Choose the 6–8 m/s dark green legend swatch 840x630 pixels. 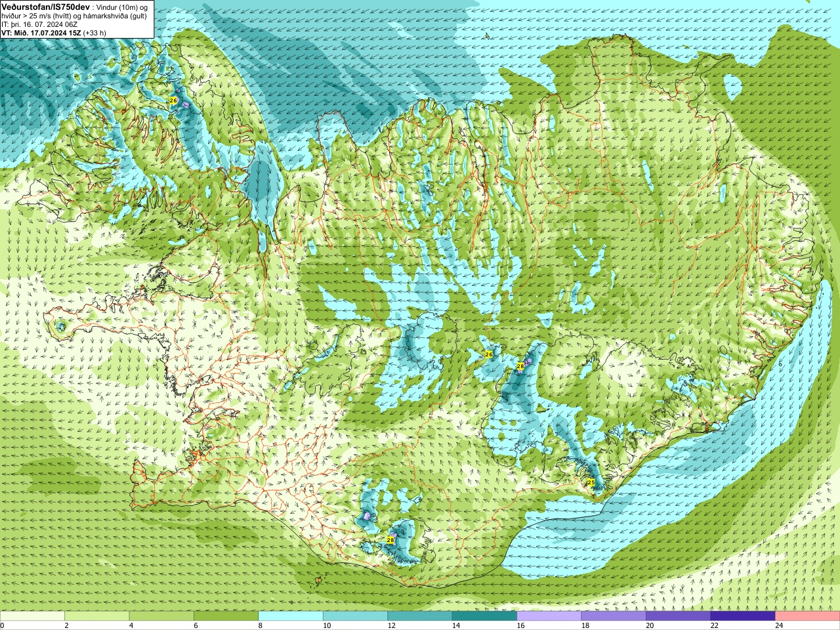click(x=226, y=616)
